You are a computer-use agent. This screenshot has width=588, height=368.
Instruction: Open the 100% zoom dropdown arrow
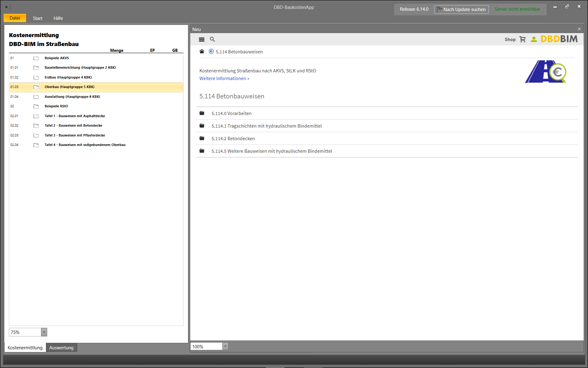(x=225, y=346)
